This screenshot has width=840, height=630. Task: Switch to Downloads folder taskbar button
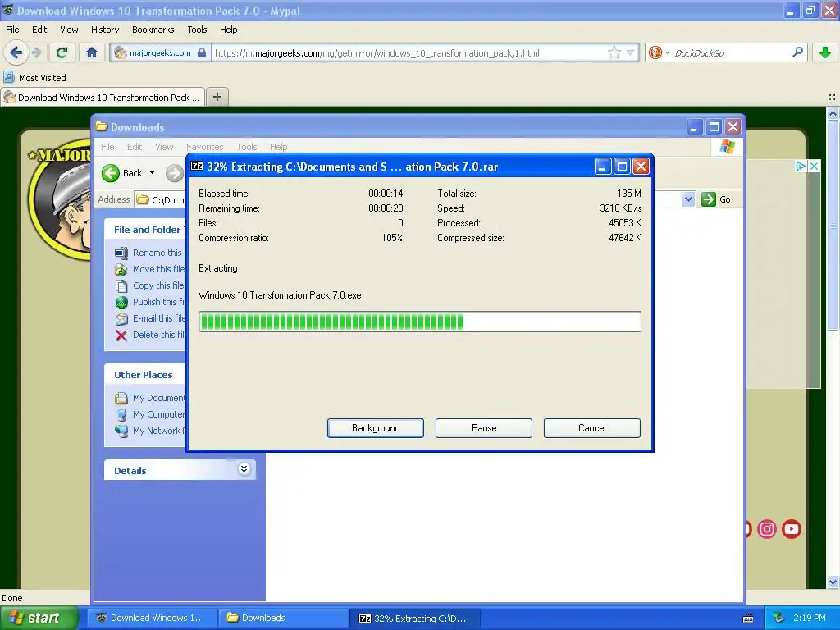coord(284,618)
